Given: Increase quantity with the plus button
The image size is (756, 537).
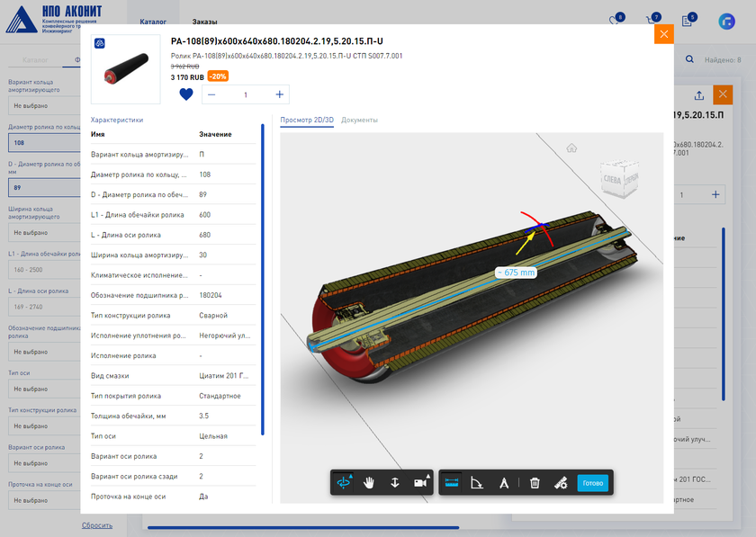Looking at the screenshot, I should coord(280,94).
